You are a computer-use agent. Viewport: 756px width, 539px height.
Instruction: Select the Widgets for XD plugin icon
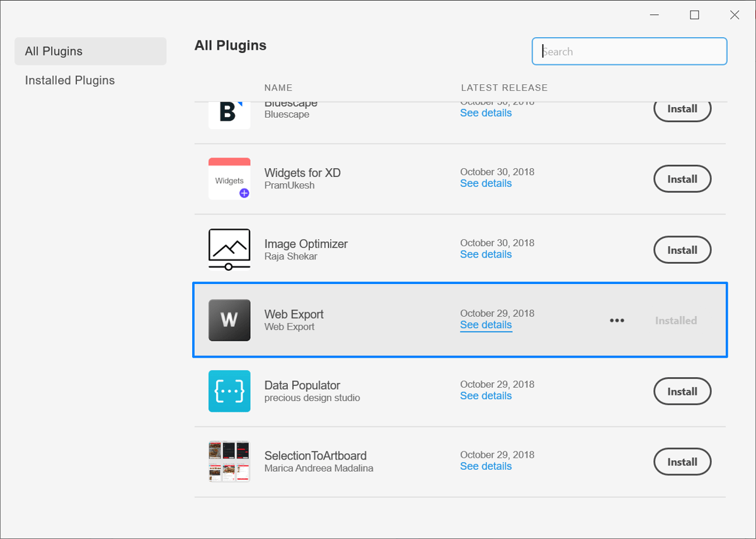tap(229, 179)
